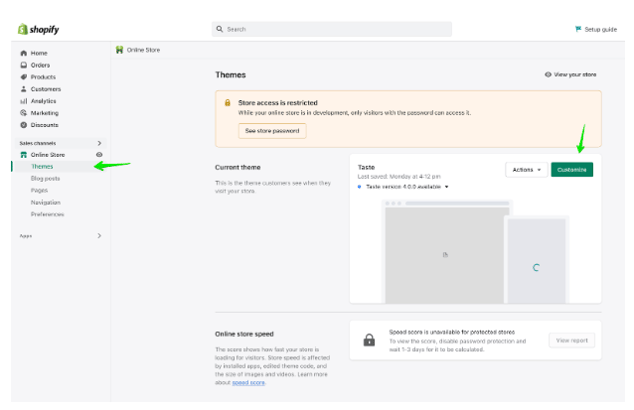Open the speed score link
Viewport: 634px width, 410px height.
pos(250,383)
